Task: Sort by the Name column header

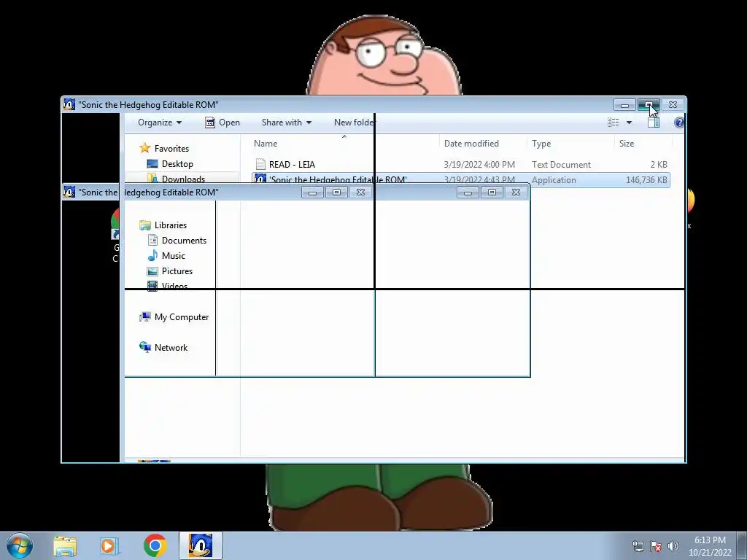Action: pyautogui.click(x=266, y=144)
